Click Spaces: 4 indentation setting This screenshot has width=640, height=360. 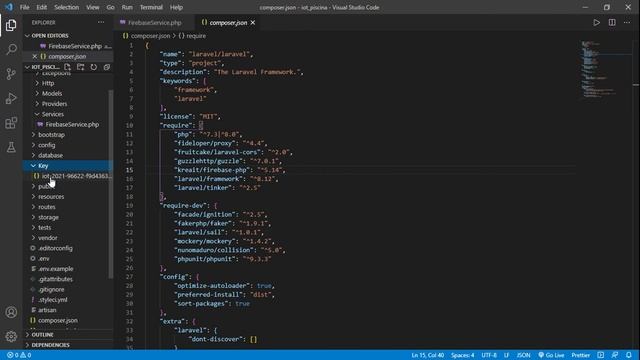tap(462, 355)
